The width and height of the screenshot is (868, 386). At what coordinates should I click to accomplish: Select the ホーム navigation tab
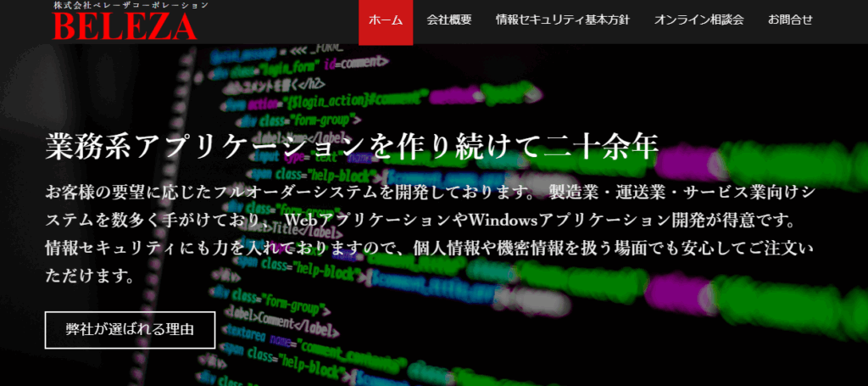[x=386, y=20]
